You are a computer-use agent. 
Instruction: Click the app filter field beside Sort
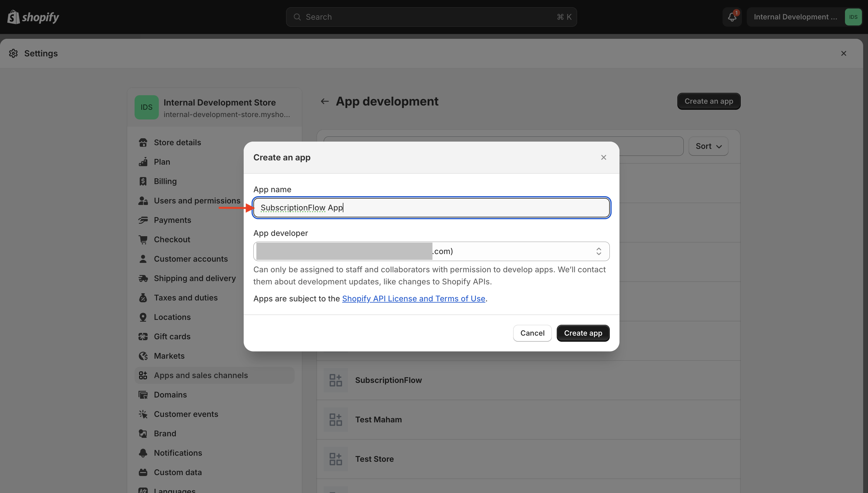pos(503,146)
